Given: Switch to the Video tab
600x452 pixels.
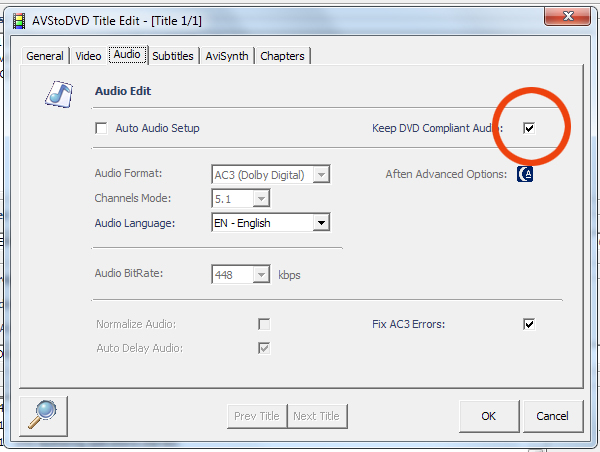Looking at the screenshot, I should tap(88, 56).
